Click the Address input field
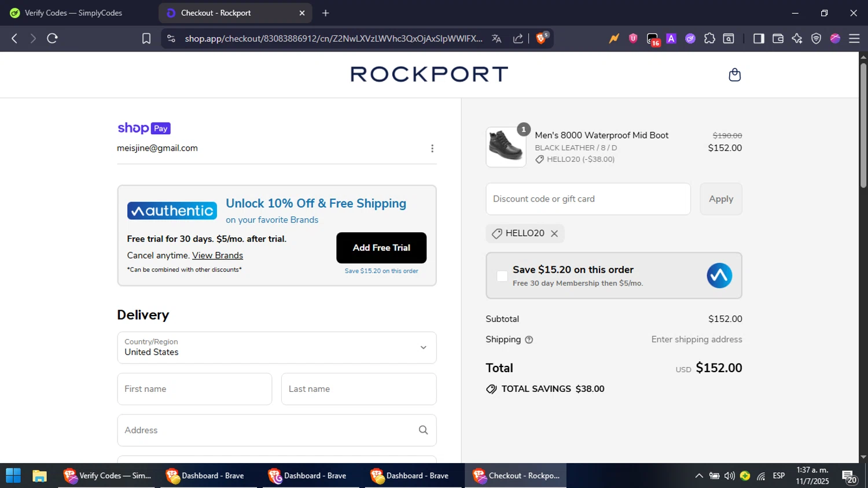Screen dimensions: 868x488 coord(277,430)
